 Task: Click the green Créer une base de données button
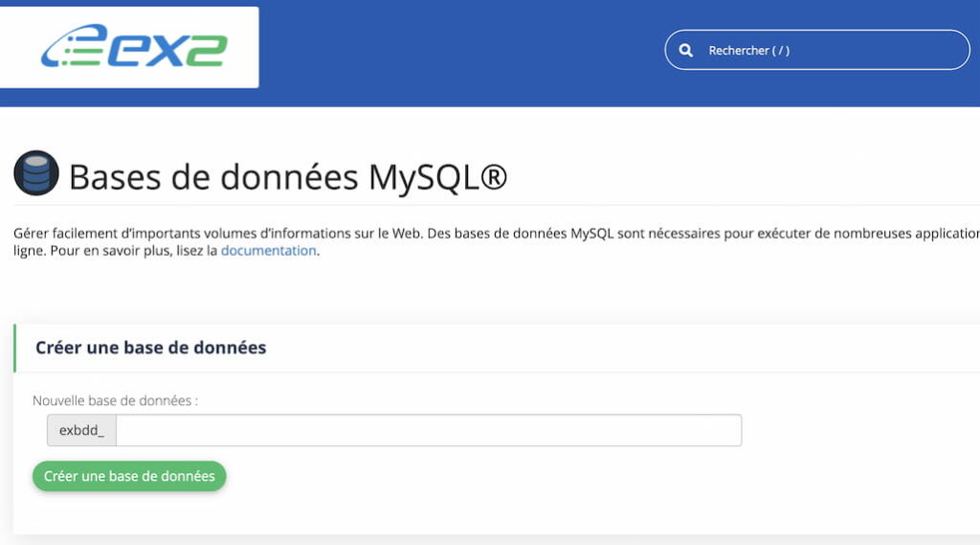pos(129,476)
